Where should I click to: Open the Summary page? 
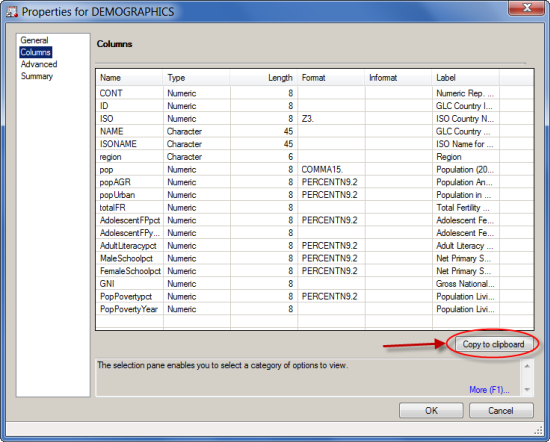pos(37,76)
